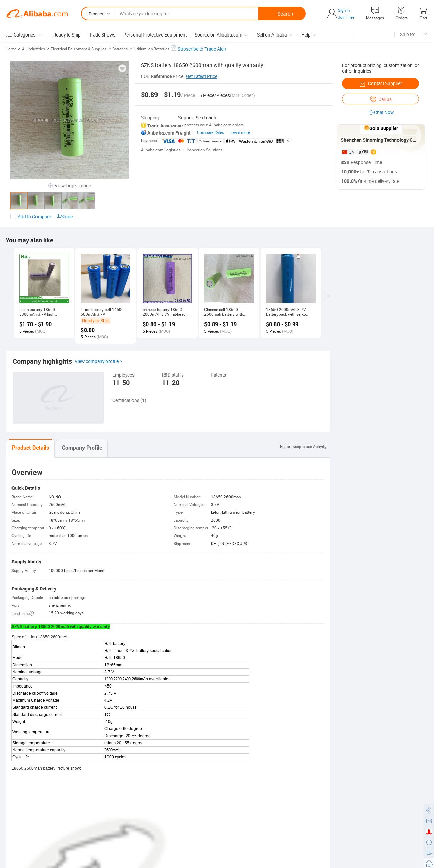Image resolution: width=434 pixels, height=868 pixels.
Task: Select the first product thumbnail
Action: pos(19,200)
